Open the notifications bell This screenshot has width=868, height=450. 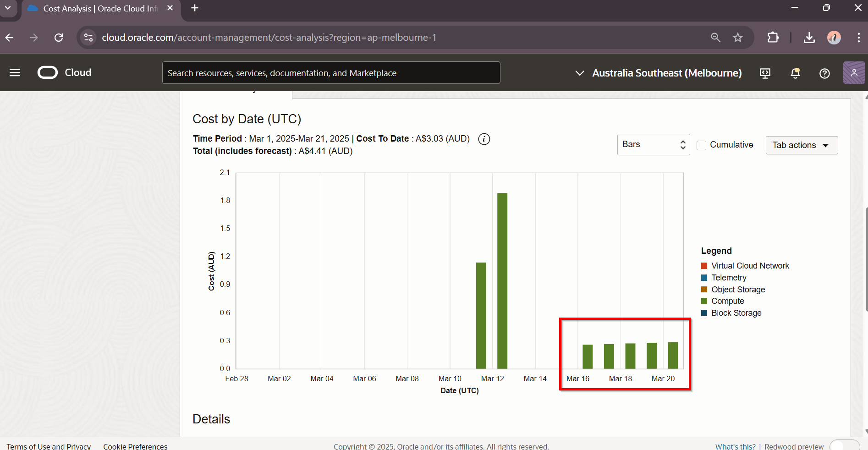pos(795,73)
